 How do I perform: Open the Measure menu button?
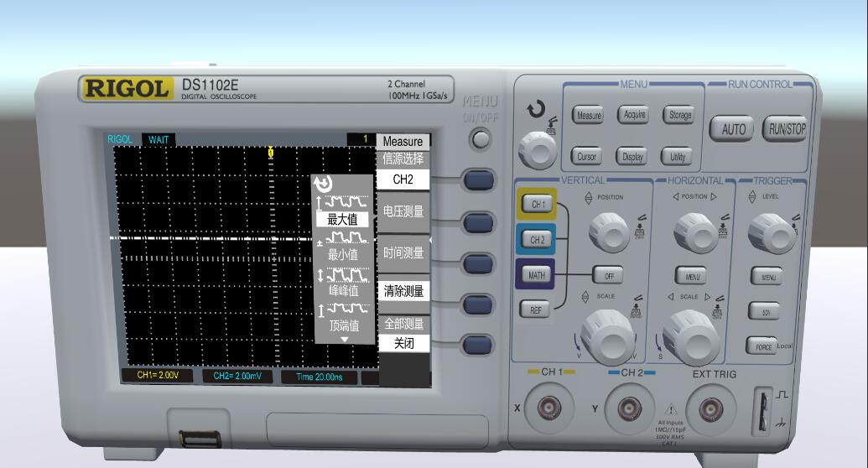coord(588,116)
